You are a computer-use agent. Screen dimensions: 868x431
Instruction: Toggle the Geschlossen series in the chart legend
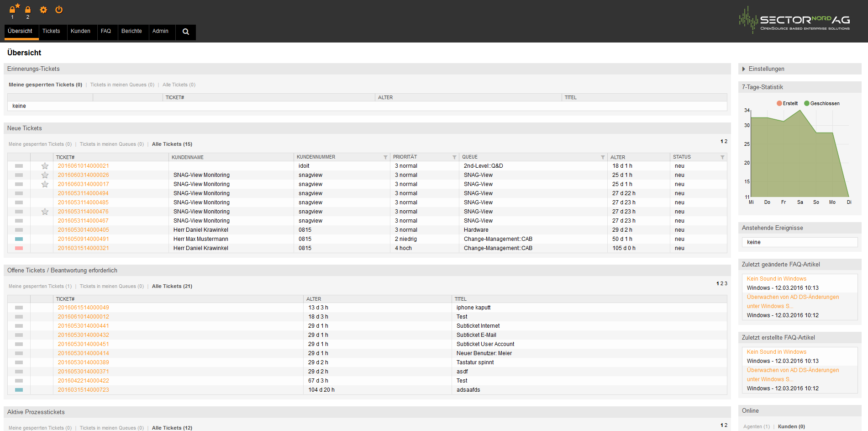click(x=822, y=103)
